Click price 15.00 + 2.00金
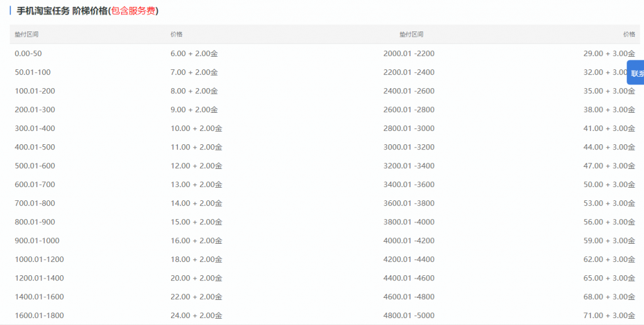 196,222
